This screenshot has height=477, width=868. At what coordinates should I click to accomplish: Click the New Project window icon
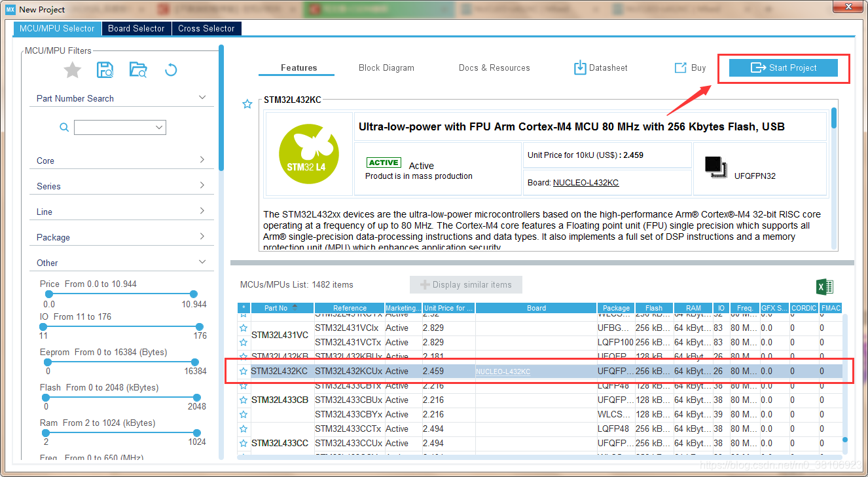pos(10,9)
